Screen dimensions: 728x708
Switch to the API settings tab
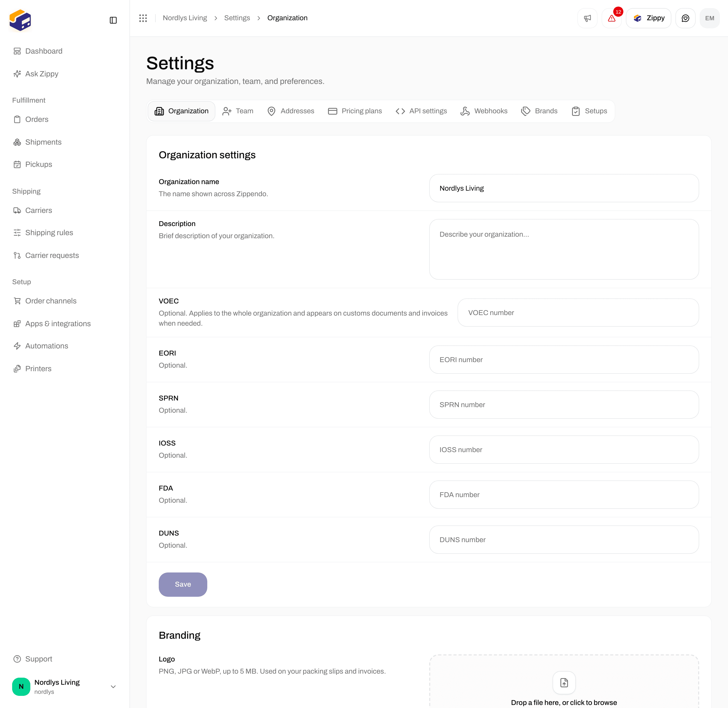tap(421, 111)
